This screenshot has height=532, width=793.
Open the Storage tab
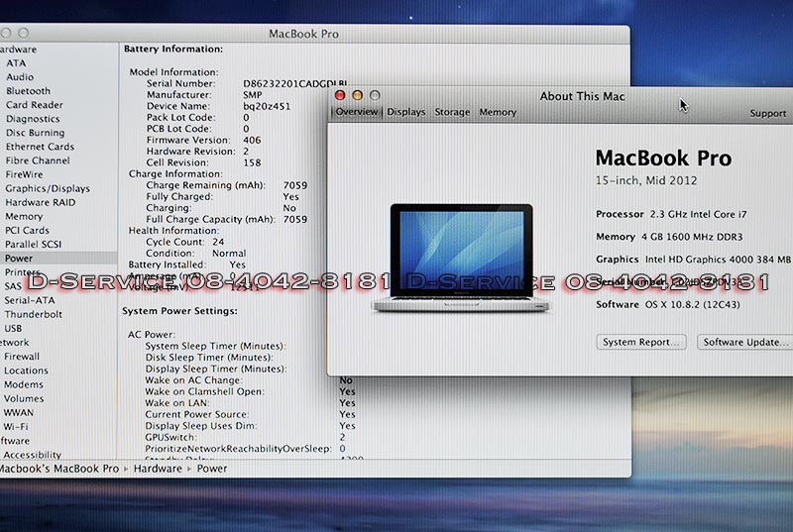click(x=452, y=112)
